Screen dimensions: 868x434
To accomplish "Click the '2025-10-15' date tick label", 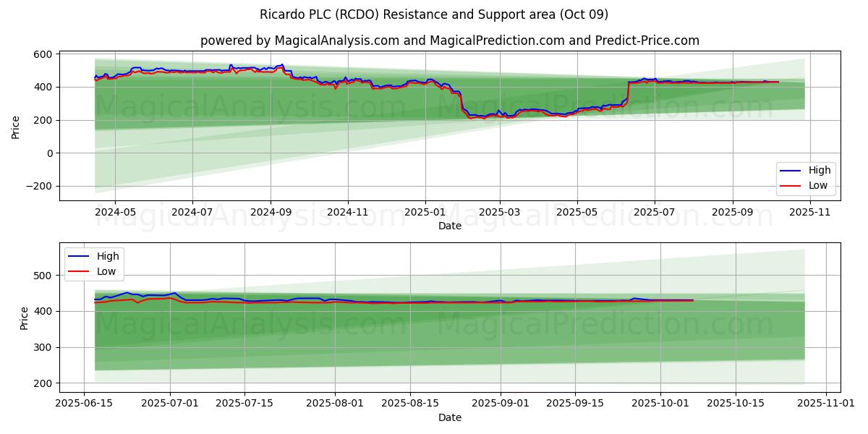I will coord(736,404).
